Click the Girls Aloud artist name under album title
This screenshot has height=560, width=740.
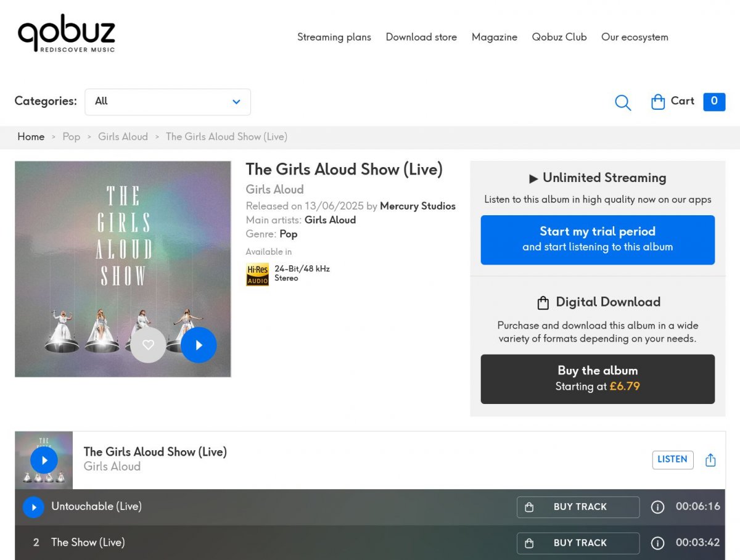(274, 190)
